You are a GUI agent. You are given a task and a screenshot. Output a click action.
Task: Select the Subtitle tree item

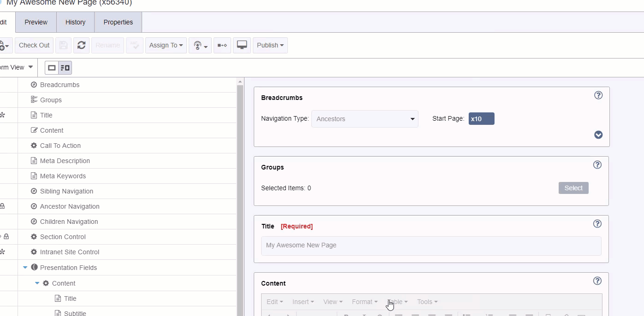click(75, 313)
